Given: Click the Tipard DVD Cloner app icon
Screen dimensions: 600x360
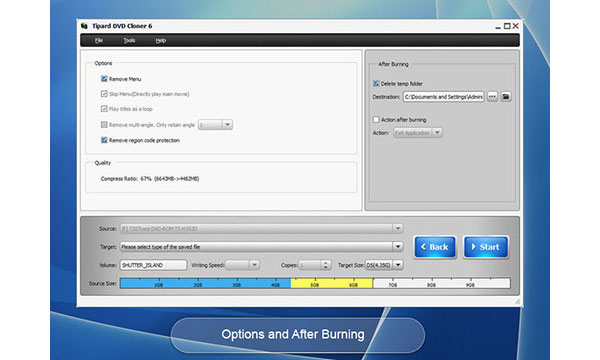Looking at the screenshot, I should click(84, 26).
